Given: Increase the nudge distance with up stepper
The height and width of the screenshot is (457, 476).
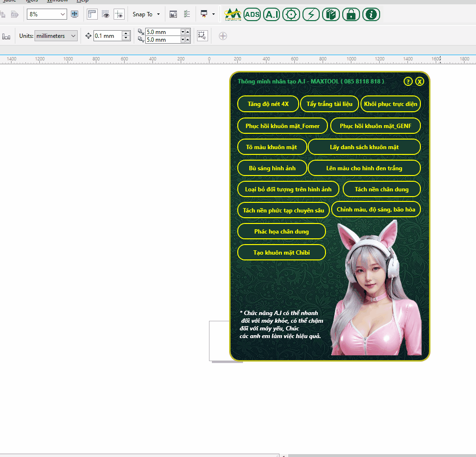Looking at the screenshot, I should pos(126,34).
